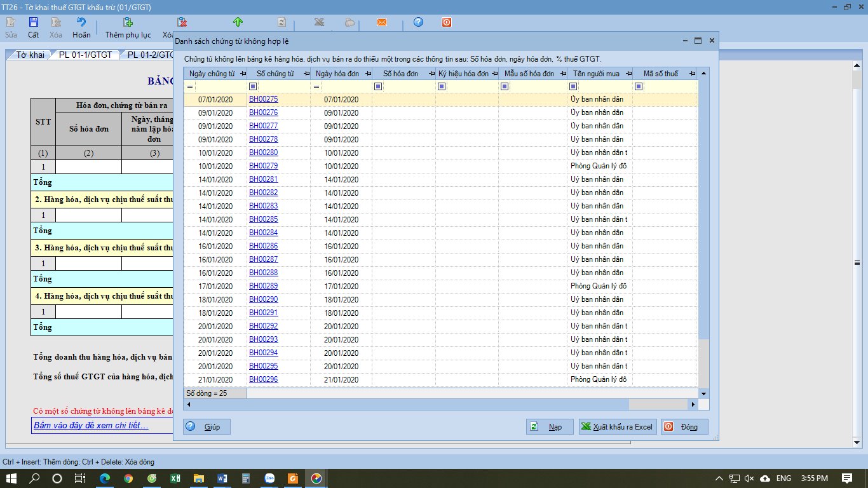Screen dimensions: 868x488
Task: Click the Nạp reload button
Action: pos(550,427)
